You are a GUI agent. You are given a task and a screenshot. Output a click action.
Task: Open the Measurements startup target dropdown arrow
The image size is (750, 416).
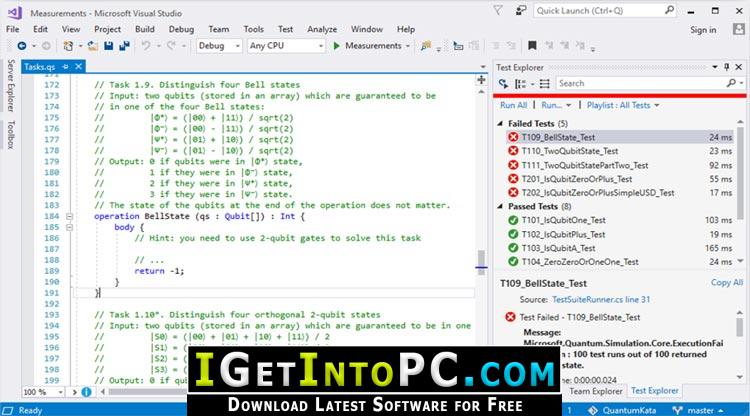pos(408,46)
